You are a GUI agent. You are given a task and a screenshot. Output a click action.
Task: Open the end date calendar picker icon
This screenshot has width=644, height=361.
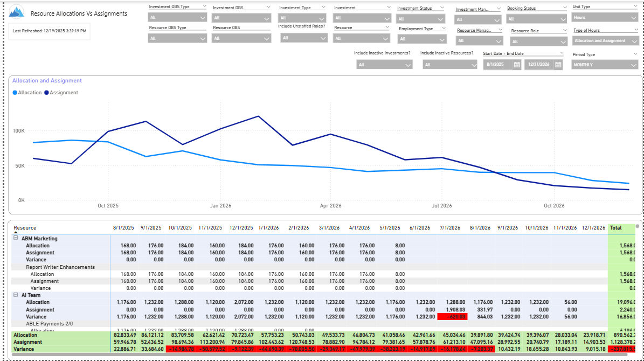pos(559,65)
